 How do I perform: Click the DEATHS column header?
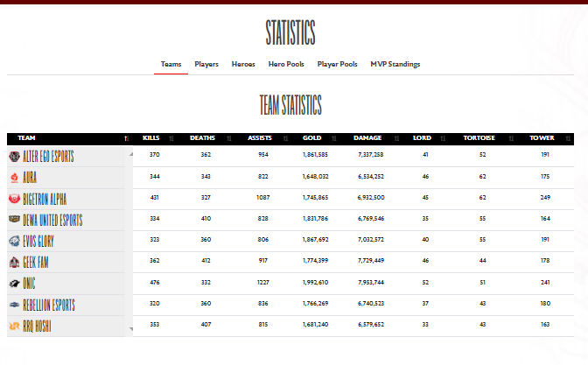point(202,138)
